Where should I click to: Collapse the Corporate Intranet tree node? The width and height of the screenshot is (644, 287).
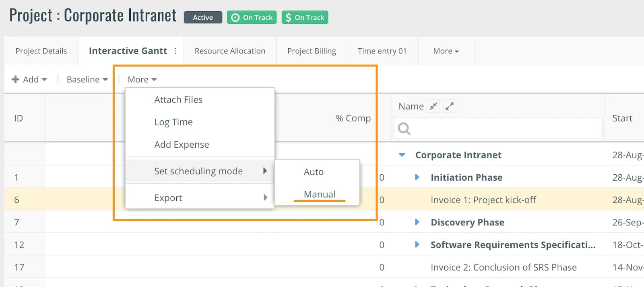click(402, 155)
